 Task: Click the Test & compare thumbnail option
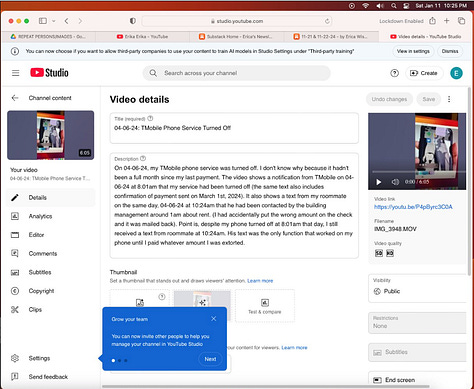tap(265, 306)
